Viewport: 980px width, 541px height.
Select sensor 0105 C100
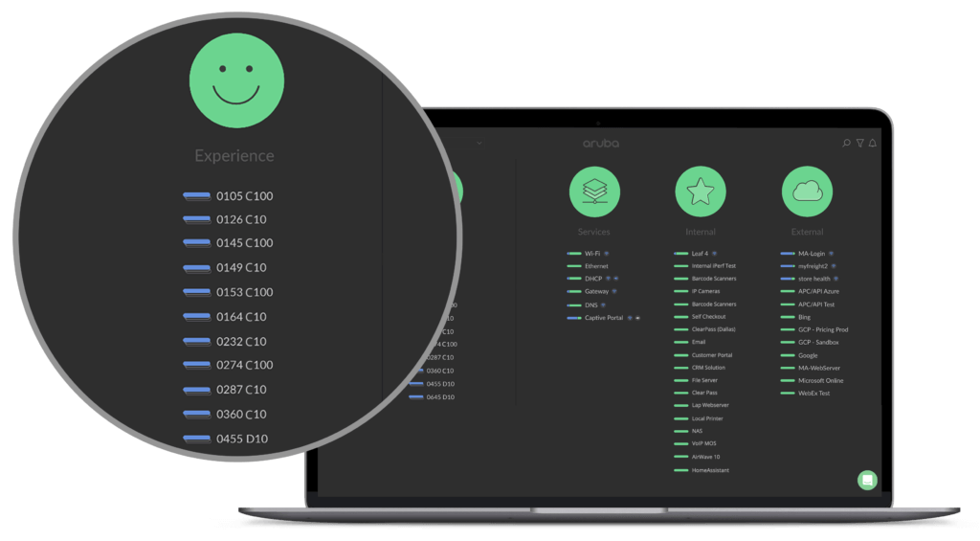[x=228, y=195]
